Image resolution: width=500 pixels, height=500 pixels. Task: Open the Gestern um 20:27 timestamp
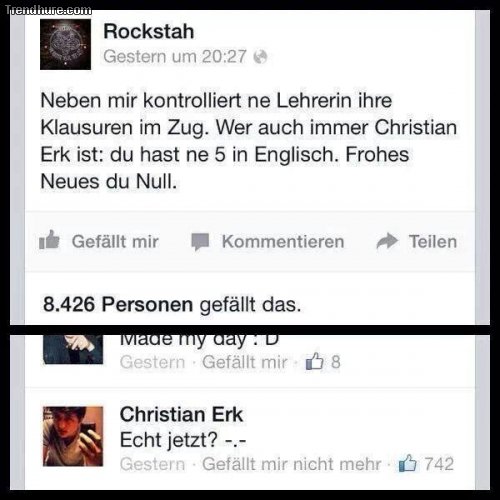pyautogui.click(x=175, y=56)
